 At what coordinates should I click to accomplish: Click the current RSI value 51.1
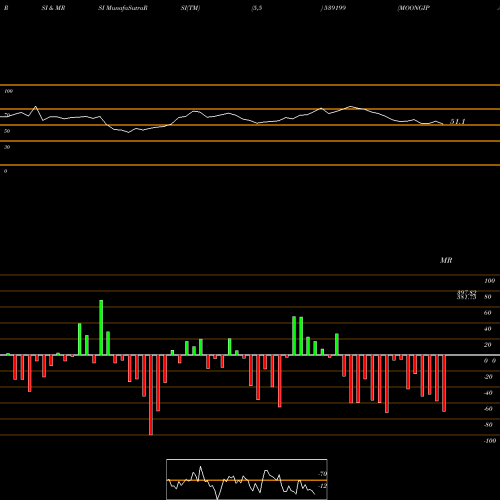pos(457,122)
